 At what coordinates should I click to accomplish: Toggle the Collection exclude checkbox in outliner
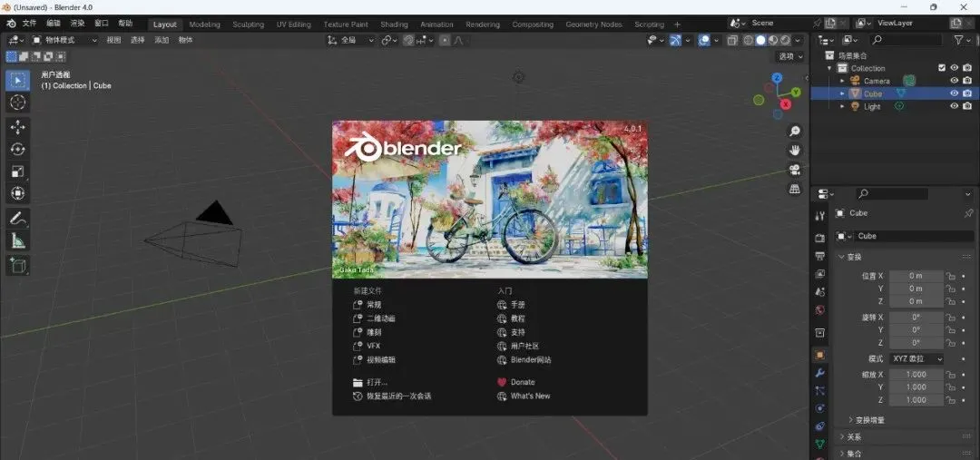coord(942,68)
